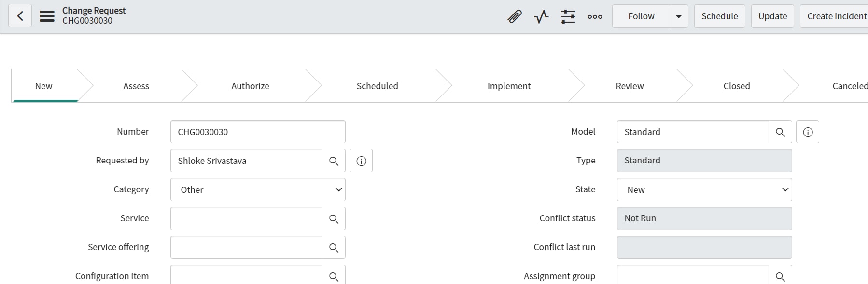Open the State dropdown
868x284 pixels.
704,189
